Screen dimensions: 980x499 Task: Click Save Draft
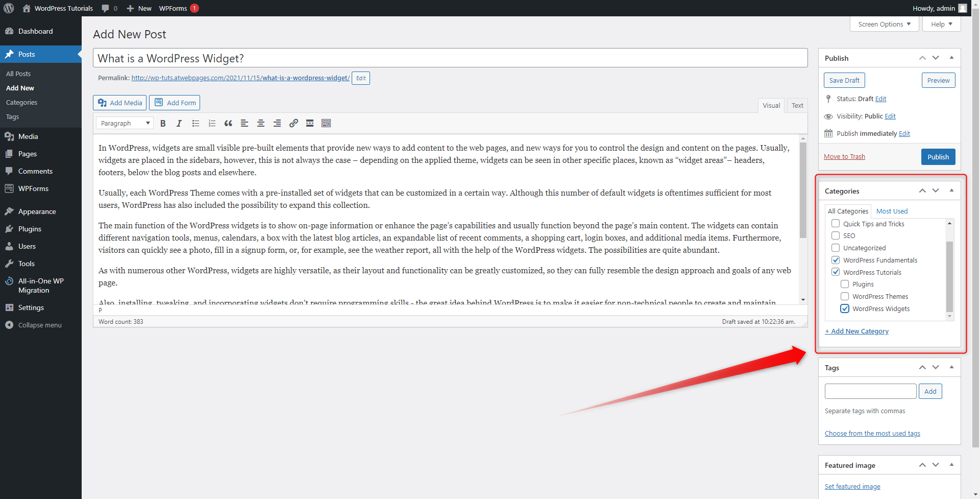[x=844, y=80]
